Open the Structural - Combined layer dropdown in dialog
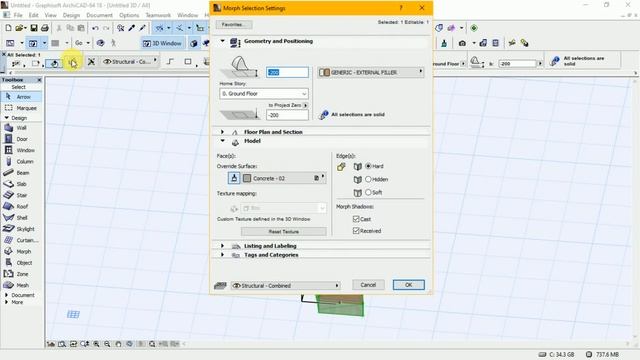The height and width of the screenshot is (360, 640). [x=286, y=285]
